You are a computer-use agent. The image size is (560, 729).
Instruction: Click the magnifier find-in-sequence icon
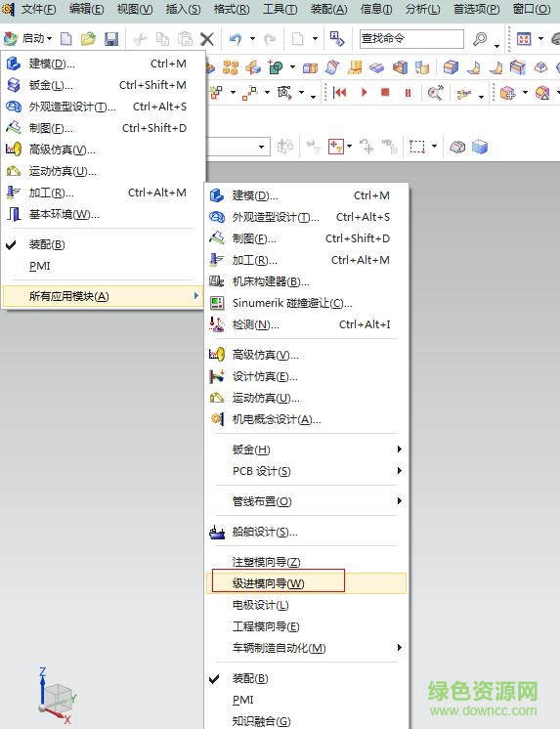(435, 93)
